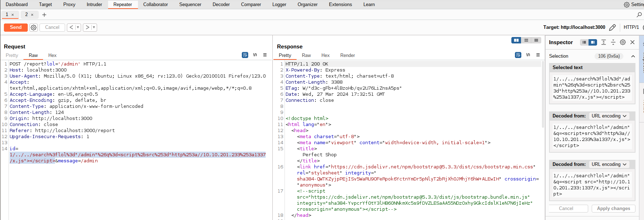Toggle non-printable characters in Response editor
Screen dimensions: 644x220
point(528,55)
